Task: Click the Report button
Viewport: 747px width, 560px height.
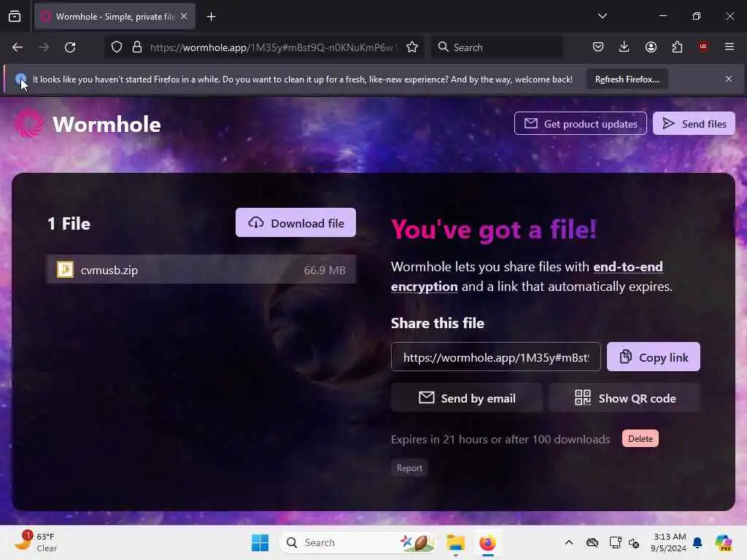Action: pos(409,468)
